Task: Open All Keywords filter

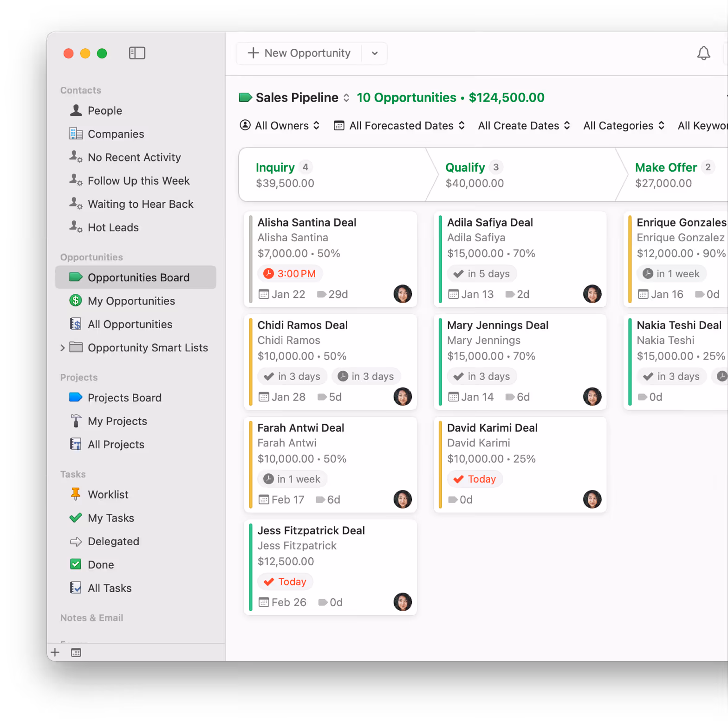Action: (x=702, y=126)
